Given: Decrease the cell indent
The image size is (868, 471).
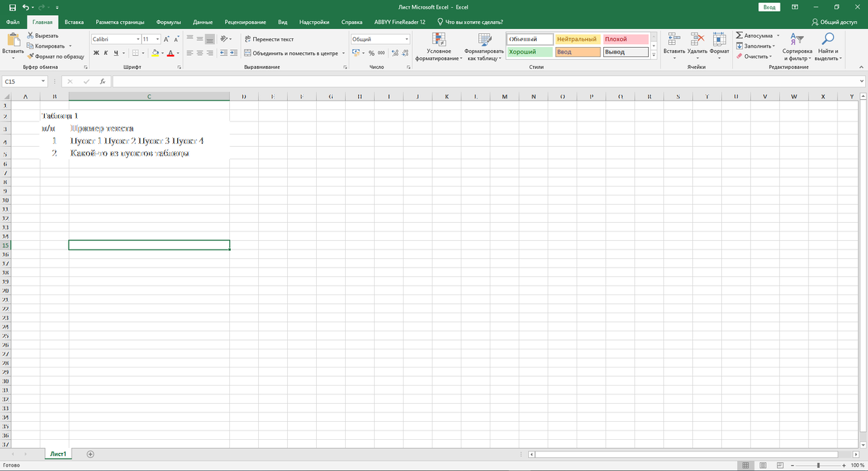Looking at the screenshot, I should (224, 53).
